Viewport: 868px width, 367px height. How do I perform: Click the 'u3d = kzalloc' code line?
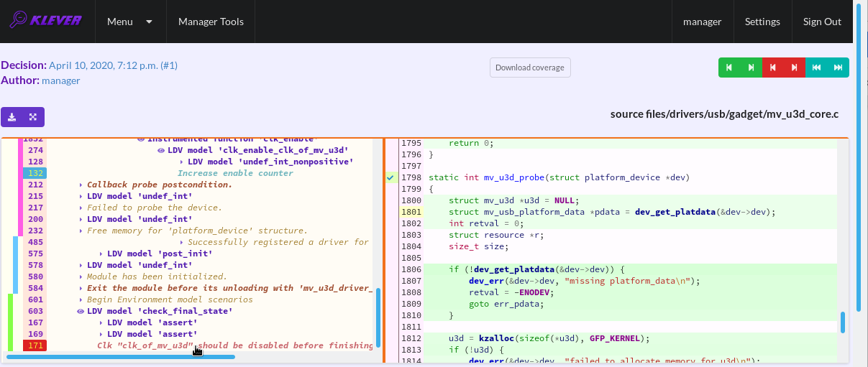[x=549, y=338]
